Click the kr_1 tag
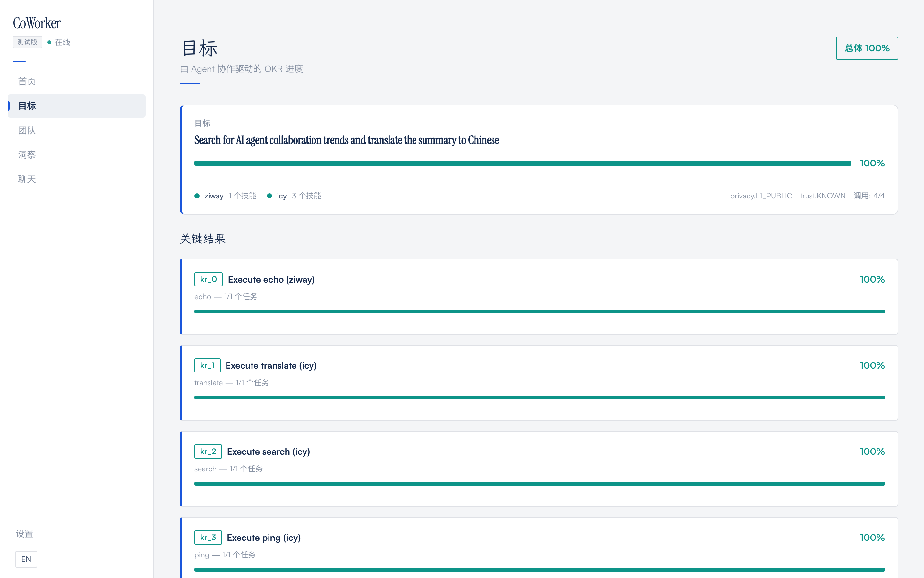924x578 pixels. (207, 365)
